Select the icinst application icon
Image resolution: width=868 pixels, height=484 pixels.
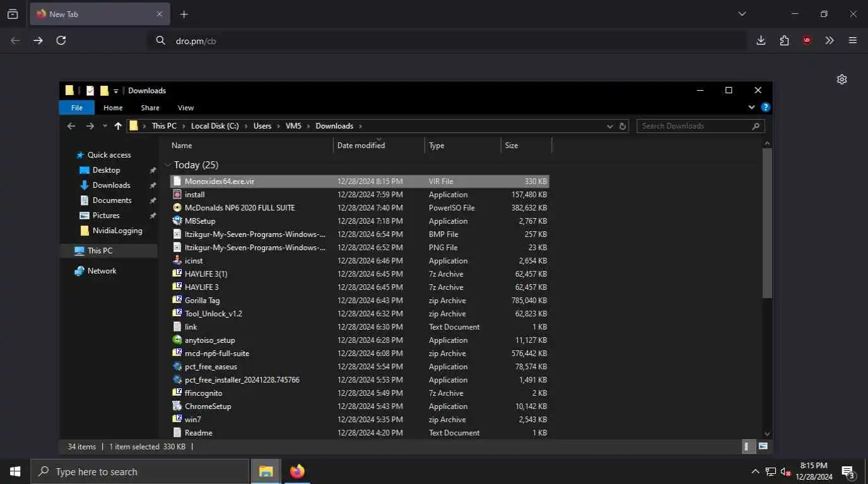click(177, 261)
